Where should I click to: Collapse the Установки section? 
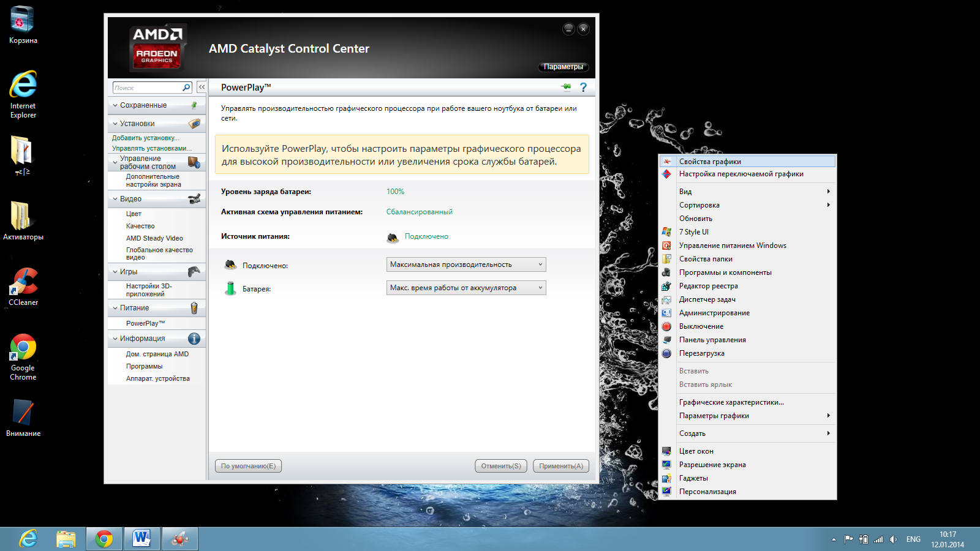[115, 124]
